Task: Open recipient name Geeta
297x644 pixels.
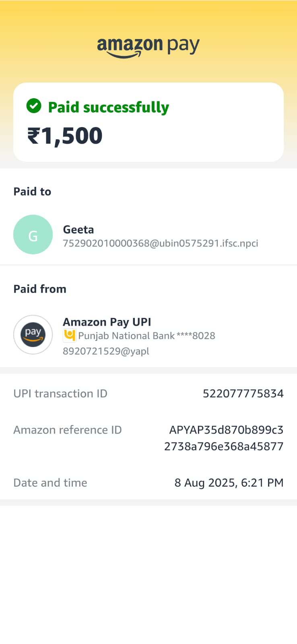Action: [x=78, y=229]
